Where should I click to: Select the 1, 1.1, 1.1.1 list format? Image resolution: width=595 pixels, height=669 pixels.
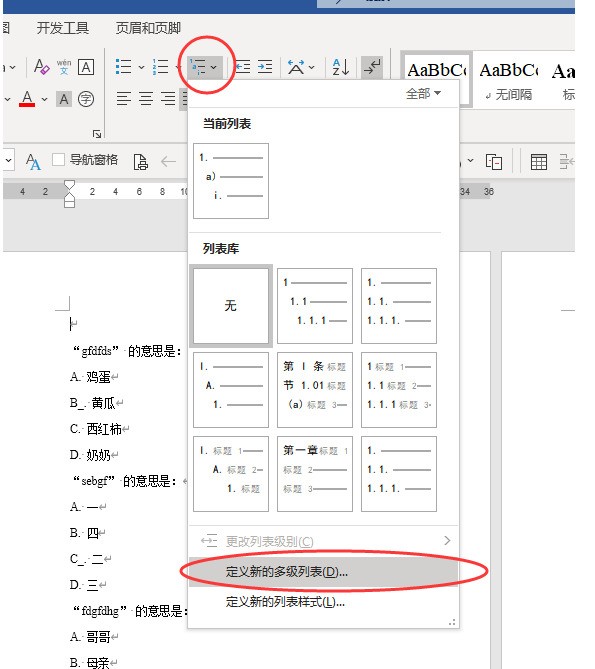tap(315, 305)
